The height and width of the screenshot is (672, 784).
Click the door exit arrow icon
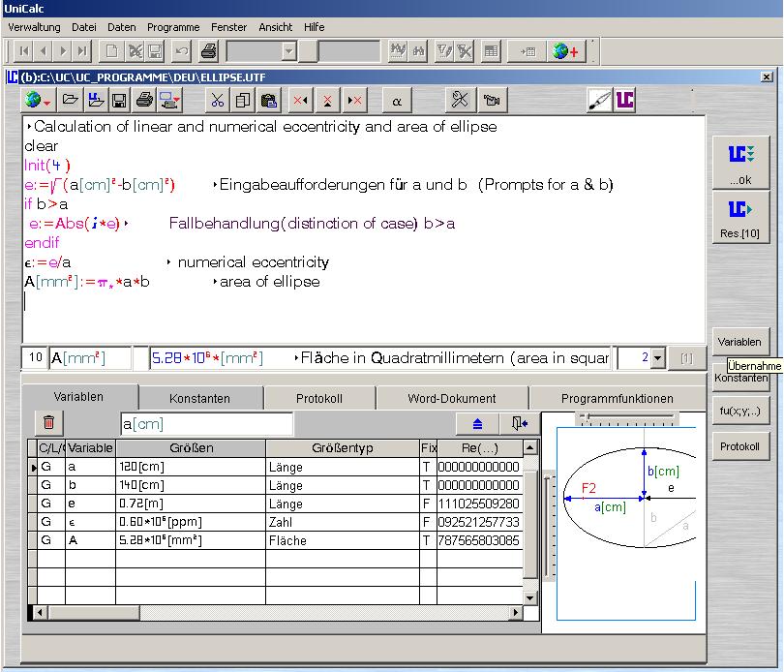[520, 424]
